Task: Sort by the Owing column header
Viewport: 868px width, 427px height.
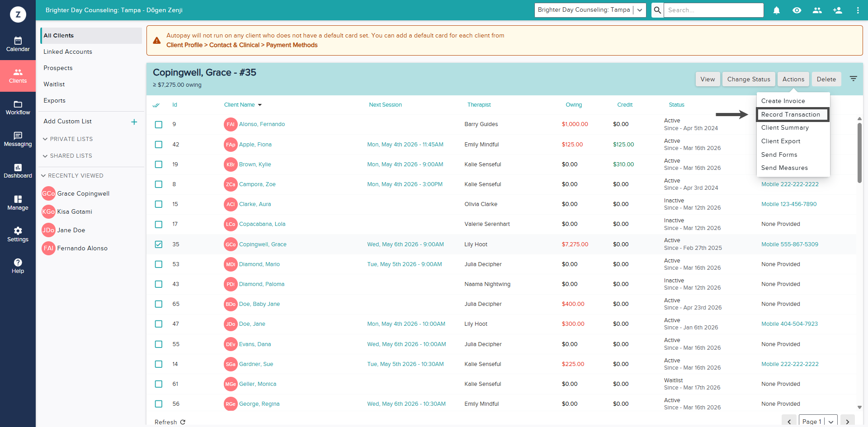Action: pyautogui.click(x=574, y=105)
